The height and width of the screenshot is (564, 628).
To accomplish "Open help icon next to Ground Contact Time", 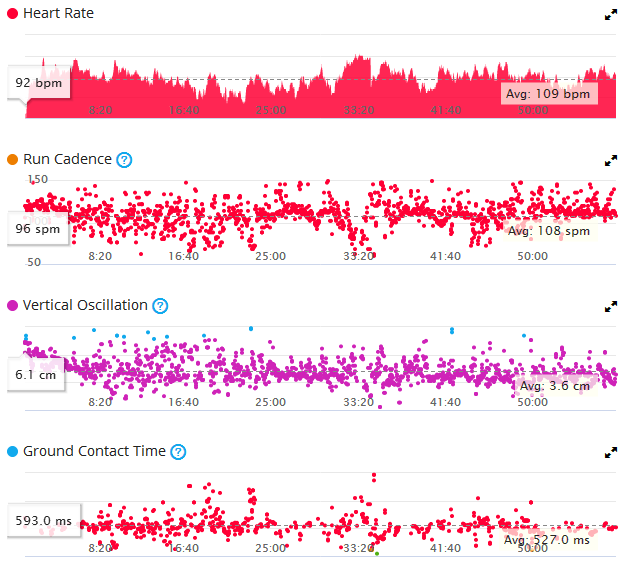I will coord(178,452).
